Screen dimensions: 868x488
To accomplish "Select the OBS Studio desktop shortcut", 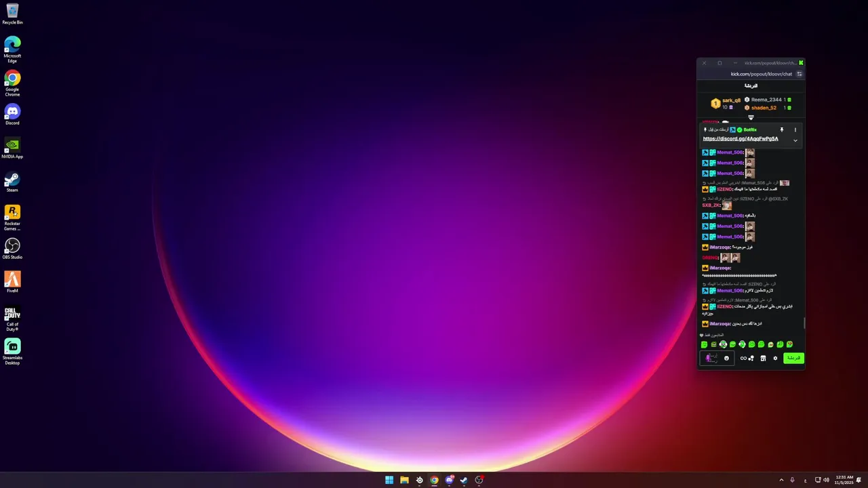I will click(12, 248).
